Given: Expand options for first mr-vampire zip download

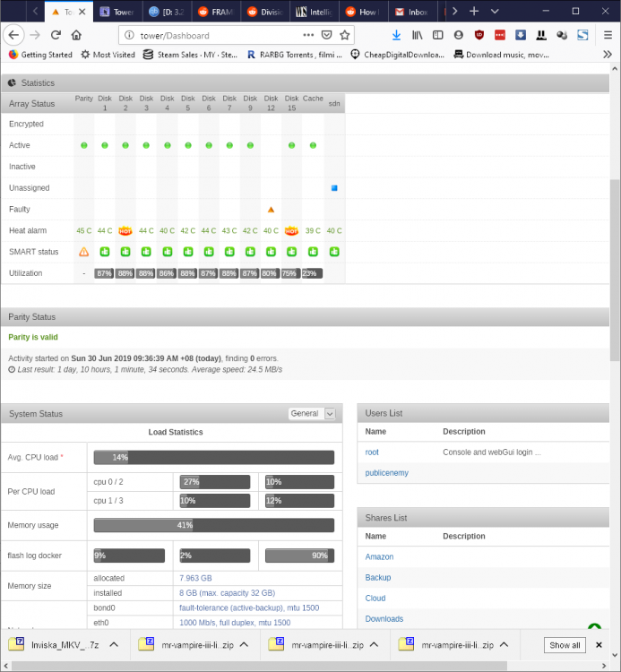Looking at the screenshot, I should (x=244, y=644).
